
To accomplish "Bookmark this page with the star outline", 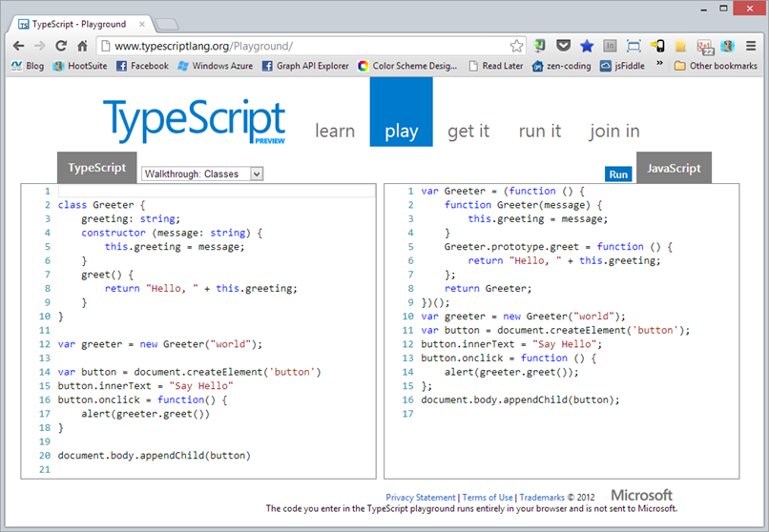I will (516, 46).
